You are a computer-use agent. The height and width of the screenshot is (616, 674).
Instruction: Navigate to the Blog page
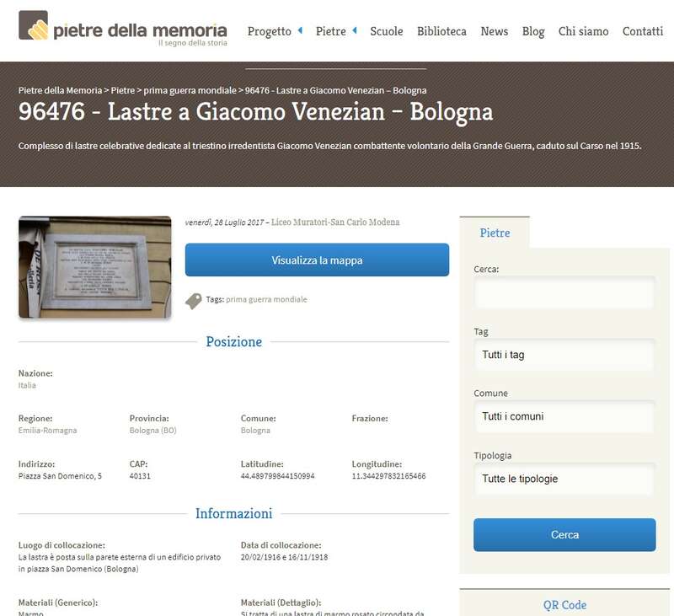tap(533, 31)
